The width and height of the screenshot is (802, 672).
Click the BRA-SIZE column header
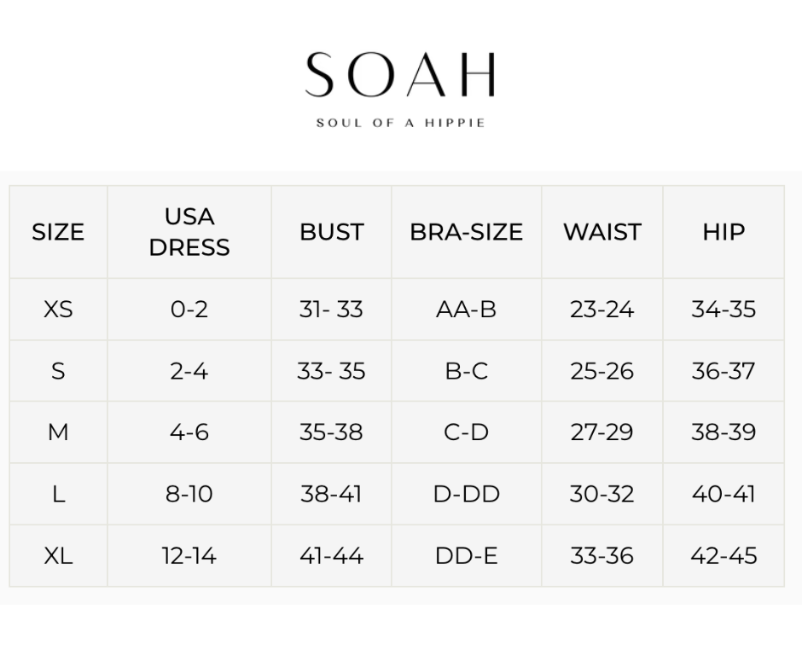pos(466,232)
